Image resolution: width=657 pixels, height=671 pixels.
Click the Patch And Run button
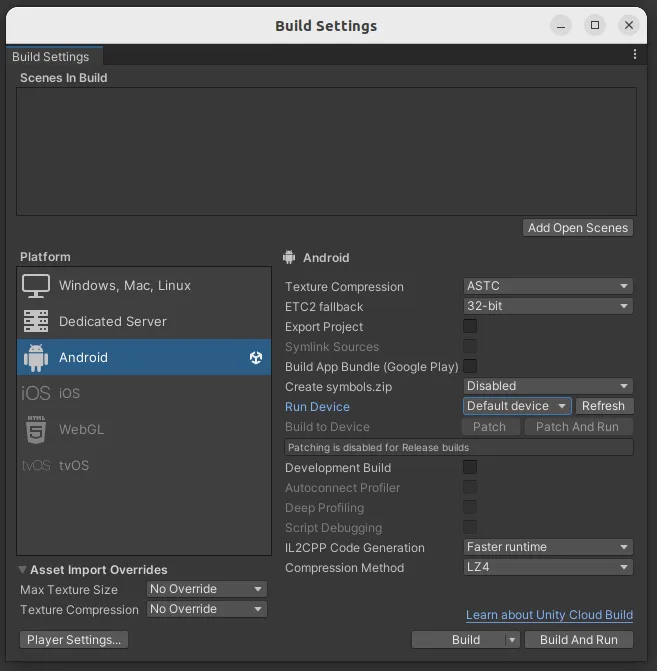577,427
